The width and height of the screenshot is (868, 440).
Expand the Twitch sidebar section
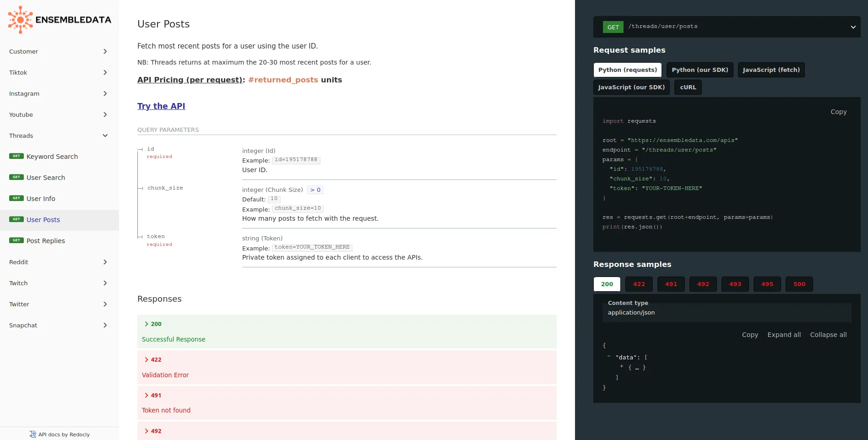(x=60, y=283)
